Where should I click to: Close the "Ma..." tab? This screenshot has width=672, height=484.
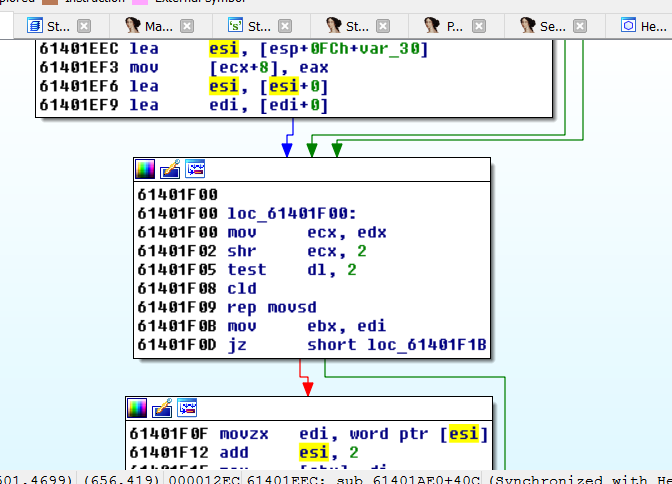[x=187, y=27]
